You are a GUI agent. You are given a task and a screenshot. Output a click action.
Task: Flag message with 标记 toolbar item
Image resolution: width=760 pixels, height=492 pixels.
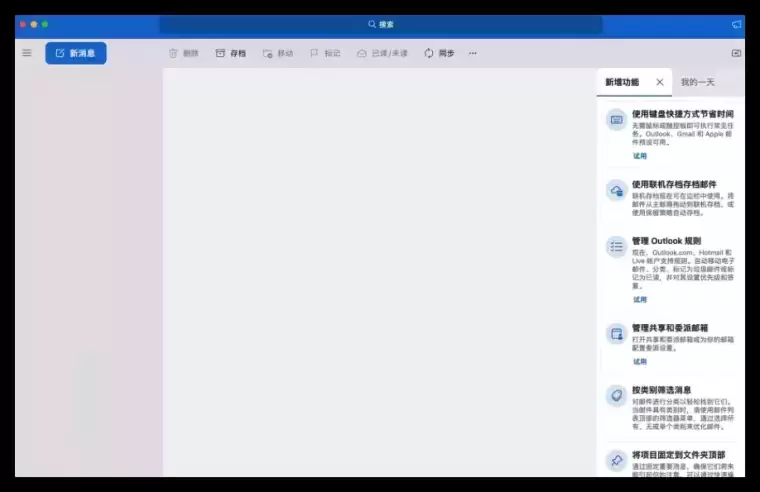[x=325, y=53]
